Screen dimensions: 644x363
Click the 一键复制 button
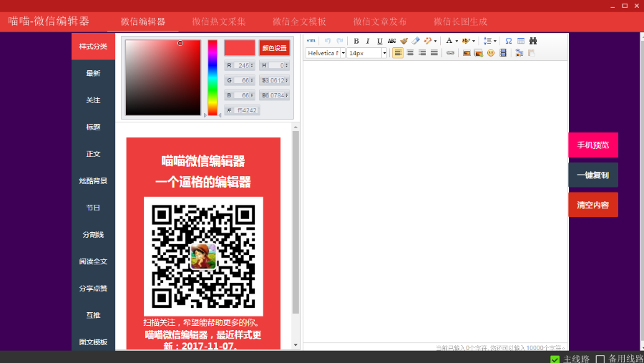pos(593,175)
